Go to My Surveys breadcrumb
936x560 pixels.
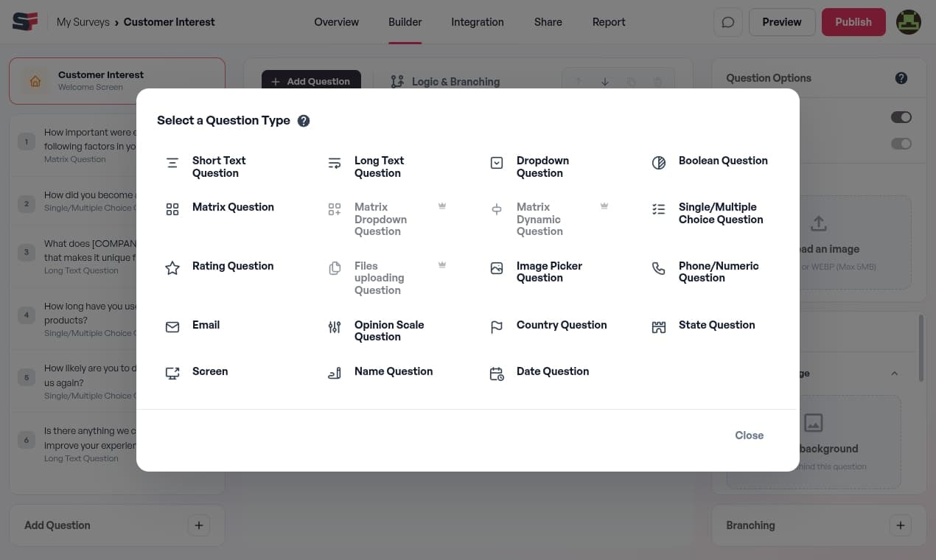(x=82, y=22)
